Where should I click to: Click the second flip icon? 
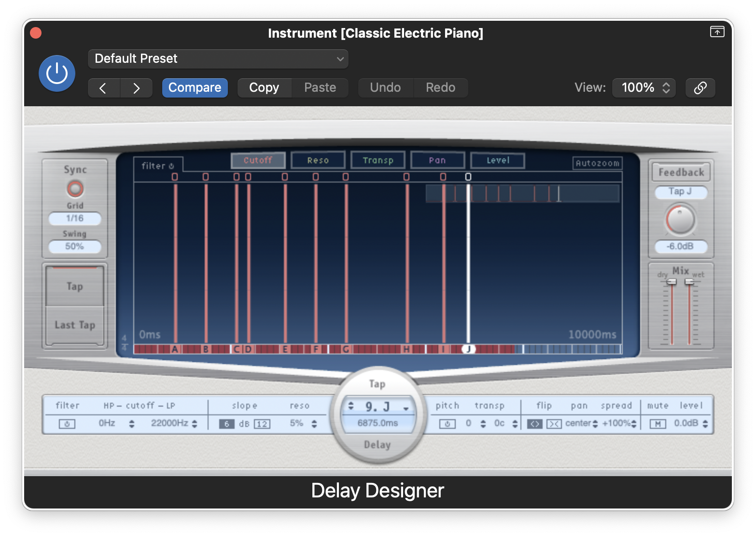pos(554,424)
